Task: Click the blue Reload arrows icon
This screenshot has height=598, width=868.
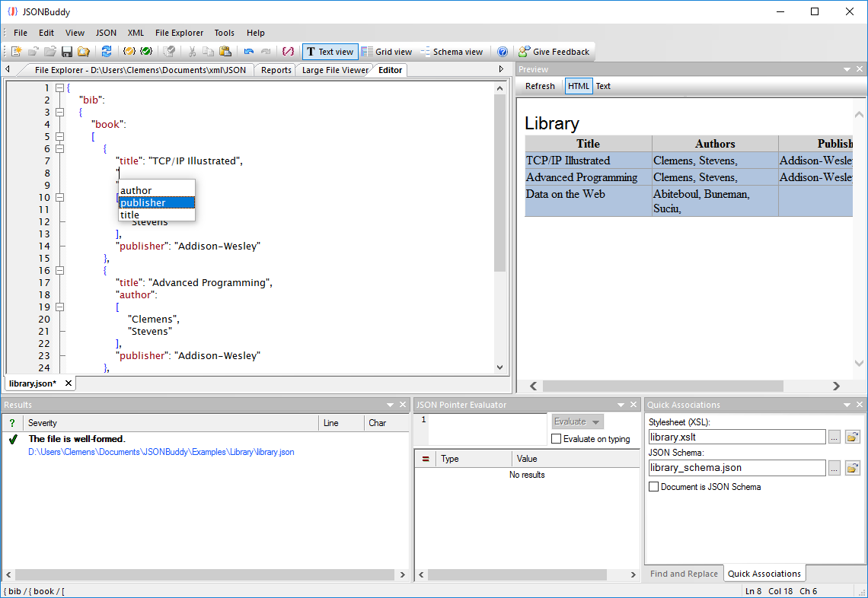Action: [107, 52]
